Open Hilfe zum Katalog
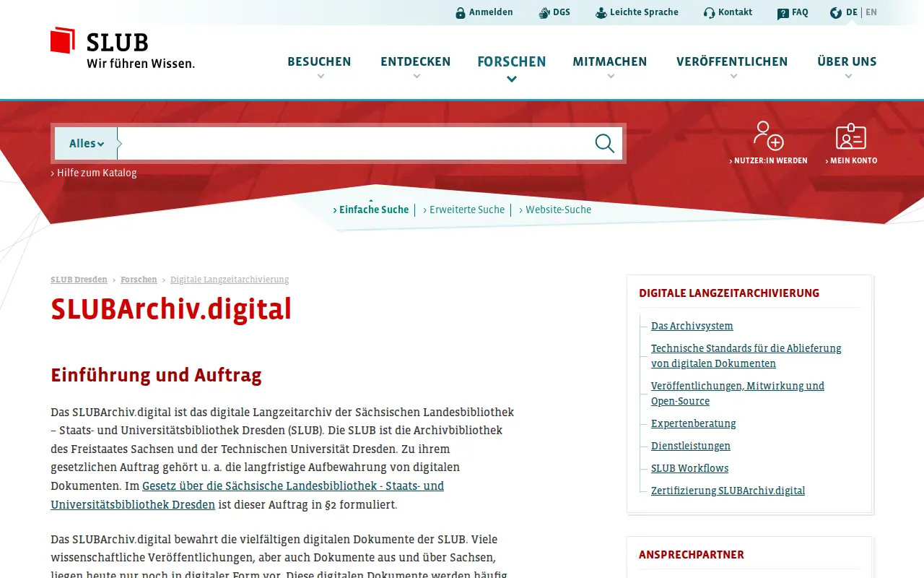This screenshot has height=578, width=924. [x=94, y=173]
